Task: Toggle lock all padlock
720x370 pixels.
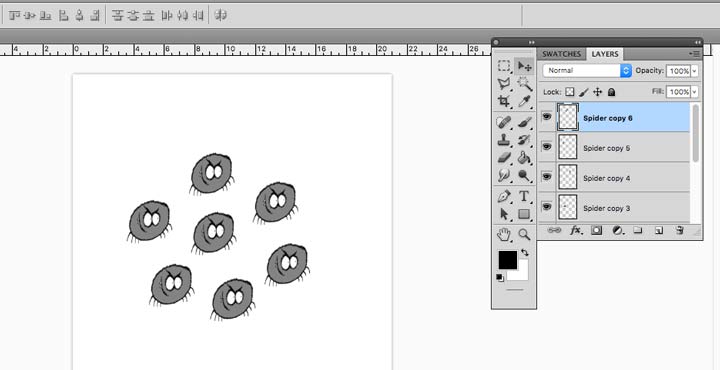Action: (611, 92)
